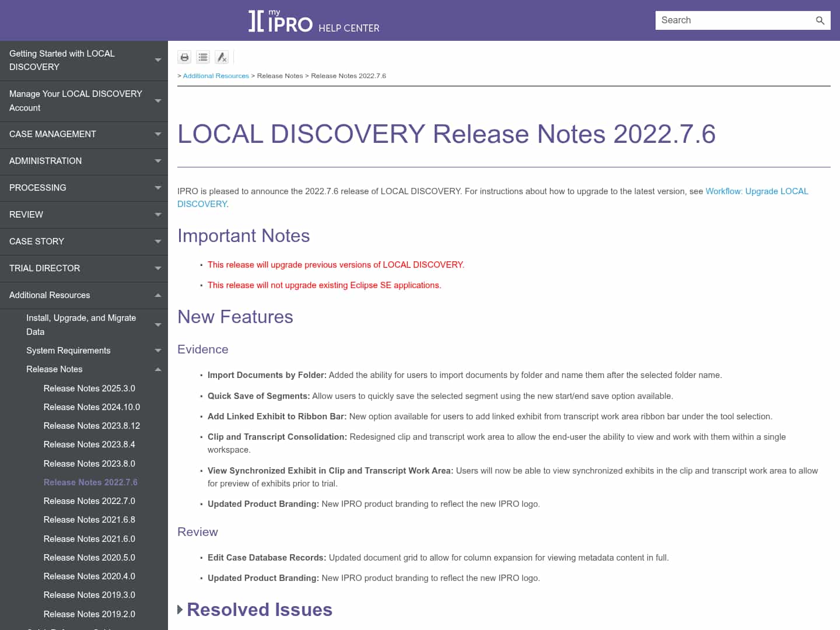Open Release Notes 2023.8.0
Viewport: 840px width, 630px height.
pyautogui.click(x=89, y=464)
